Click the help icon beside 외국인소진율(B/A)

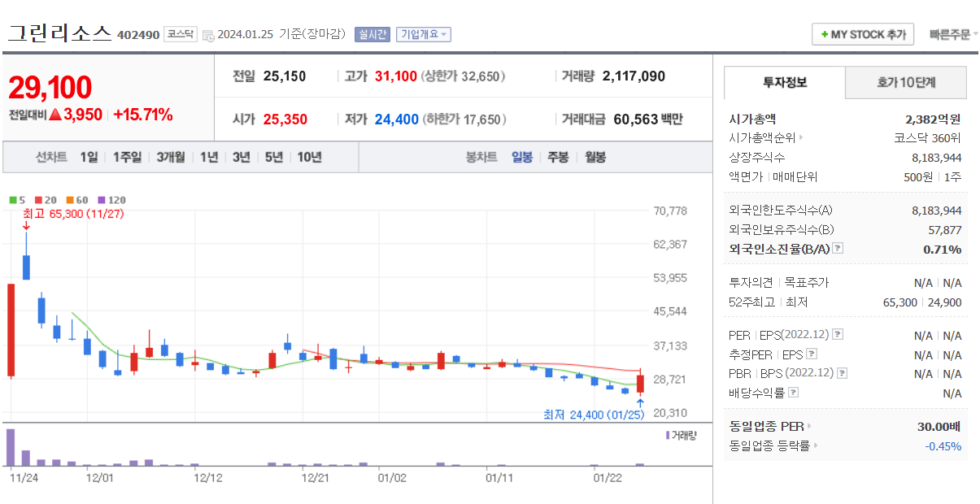coord(838,249)
